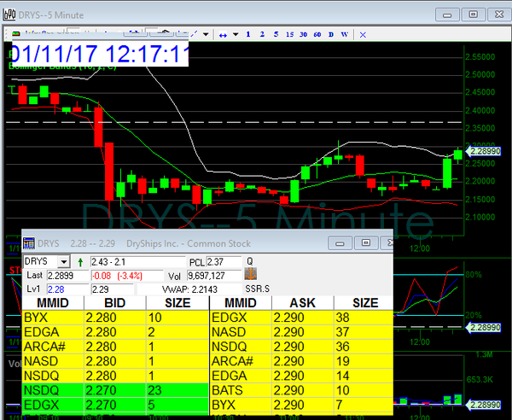The height and width of the screenshot is (420, 512).
Task: Click the horizontal double-arrow toolbar icon
Action: click(224, 34)
